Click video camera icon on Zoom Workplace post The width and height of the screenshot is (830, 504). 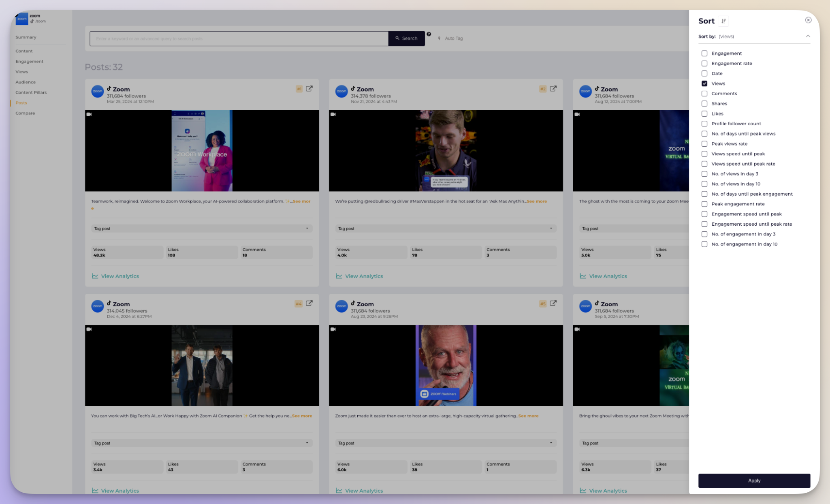(89, 114)
